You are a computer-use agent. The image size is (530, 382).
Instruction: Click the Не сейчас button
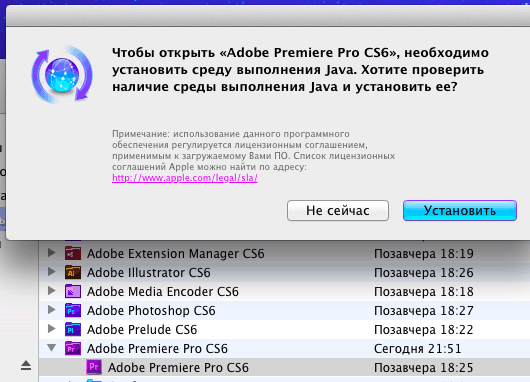338,210
